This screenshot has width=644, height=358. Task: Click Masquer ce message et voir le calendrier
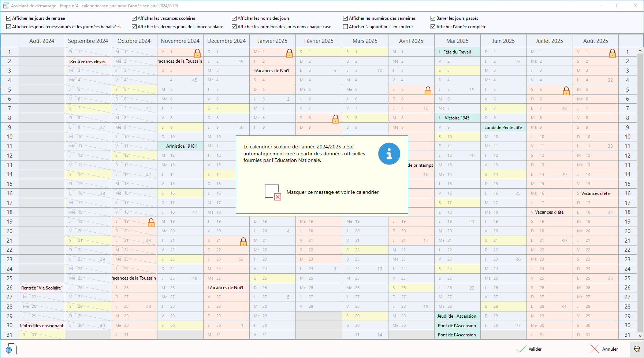point(332,192)
